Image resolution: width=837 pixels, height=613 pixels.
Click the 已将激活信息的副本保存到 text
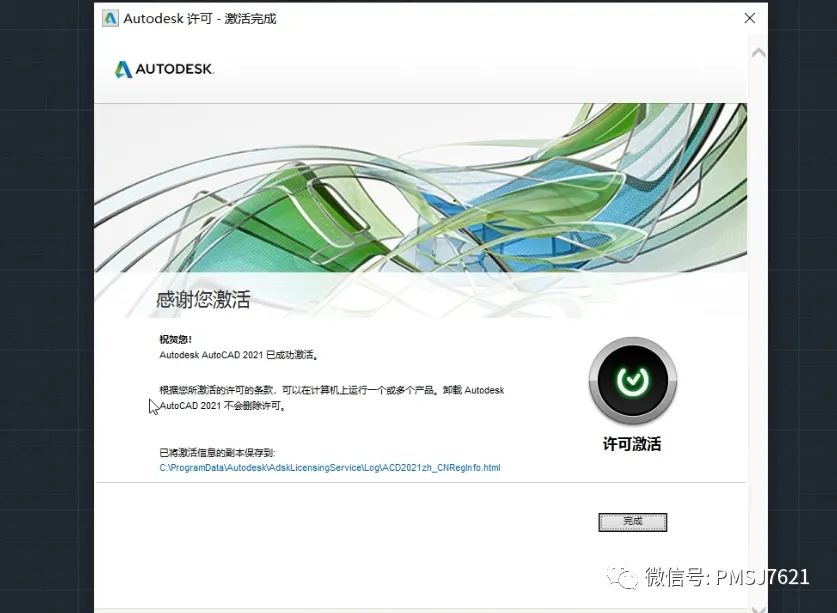[217, 453]
